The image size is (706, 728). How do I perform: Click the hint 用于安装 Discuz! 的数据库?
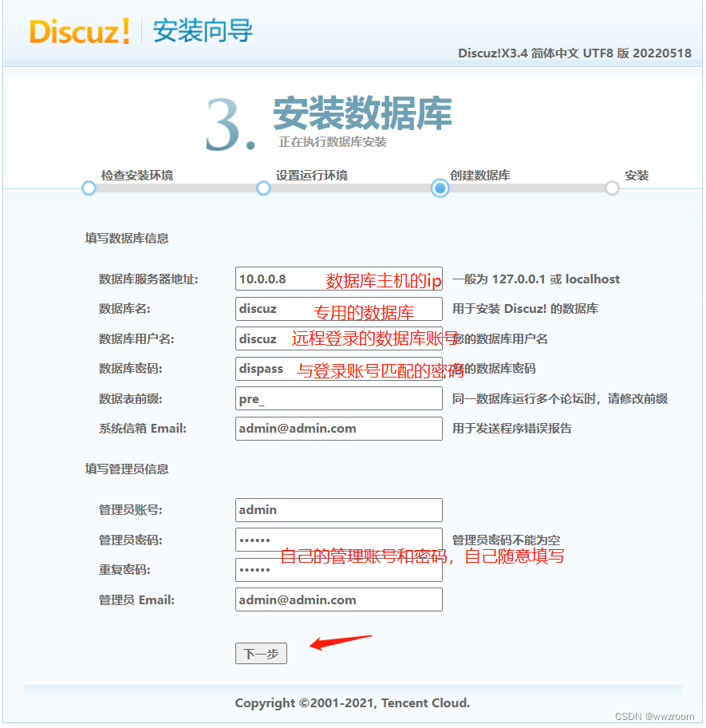pyautogui.click(x=525, y=309)
